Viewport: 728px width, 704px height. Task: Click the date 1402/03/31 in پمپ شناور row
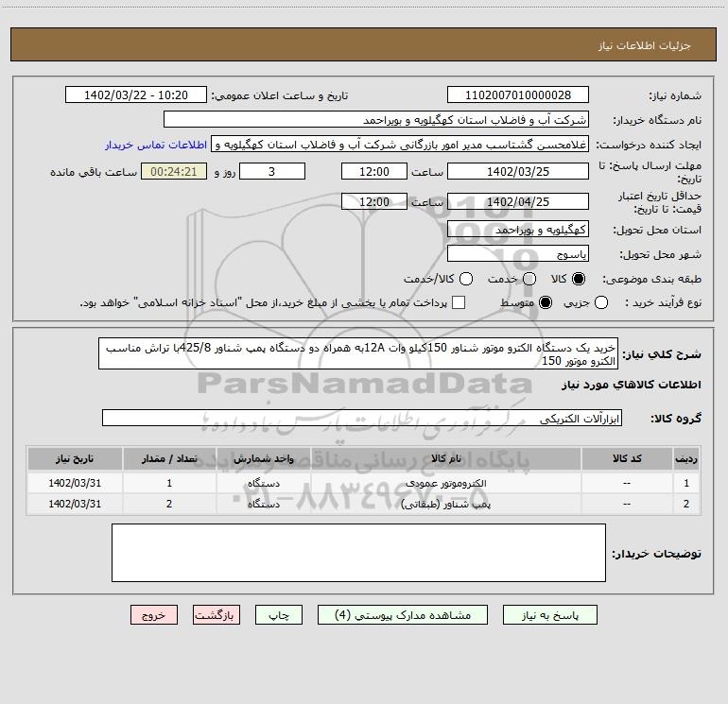coord(75,504)
